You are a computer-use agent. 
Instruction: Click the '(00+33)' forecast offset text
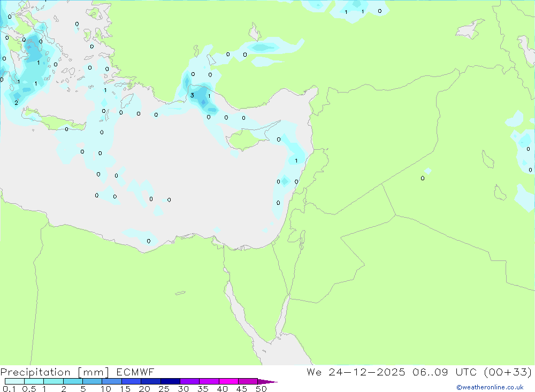click(x=508, y=372)
